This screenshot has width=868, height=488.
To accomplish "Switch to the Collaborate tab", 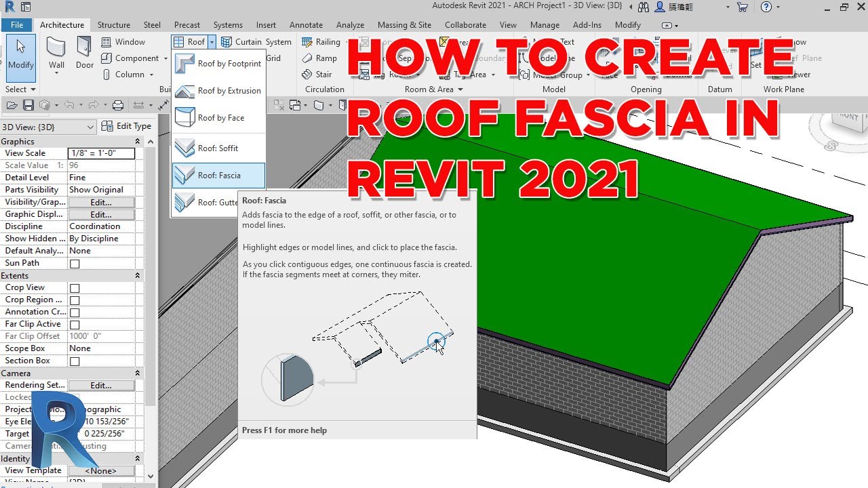I will [465, 25].
